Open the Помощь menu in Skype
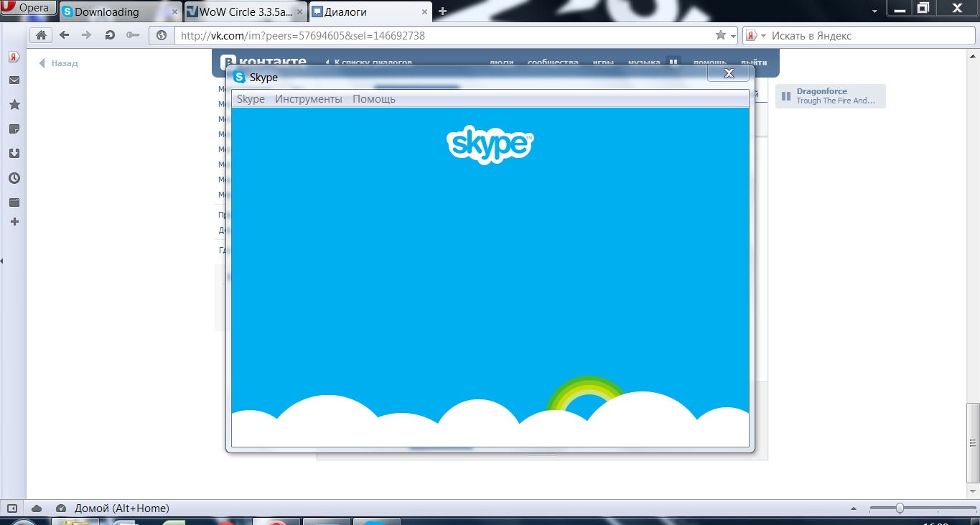The height and width of the screenshot is (525, 980). coord(374,99)
